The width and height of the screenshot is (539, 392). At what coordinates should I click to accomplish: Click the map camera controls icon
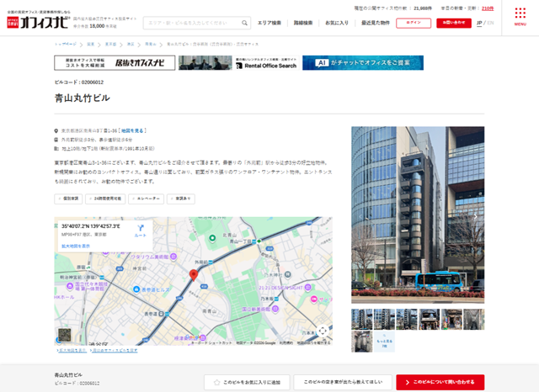[323, 331]
